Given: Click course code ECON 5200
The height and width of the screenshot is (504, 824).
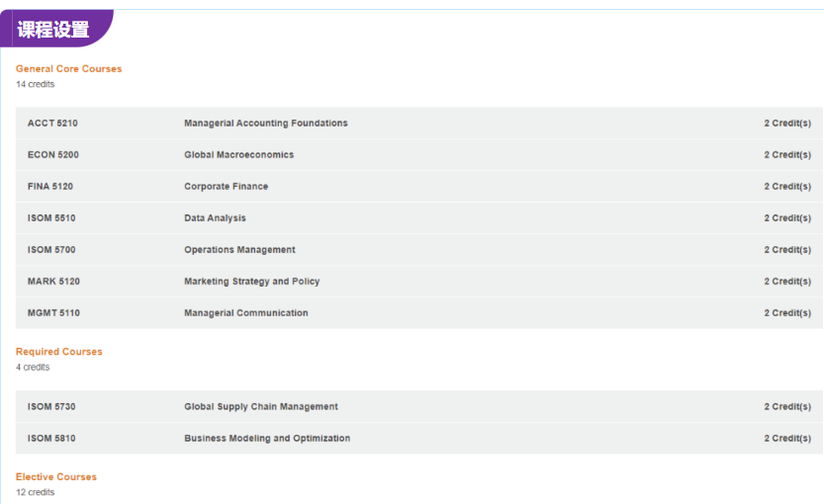Looking at the screenshot, I should [x=53, y=155].
